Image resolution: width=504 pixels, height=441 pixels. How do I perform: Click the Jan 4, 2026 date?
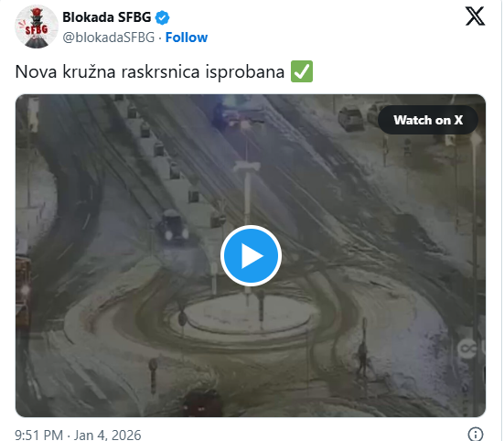click(107, 436)
